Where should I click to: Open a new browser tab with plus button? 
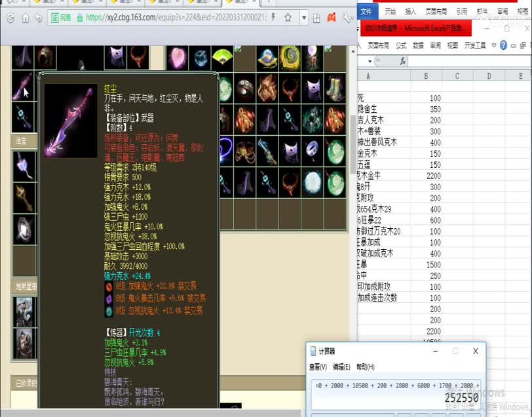[x=269, y=2]
